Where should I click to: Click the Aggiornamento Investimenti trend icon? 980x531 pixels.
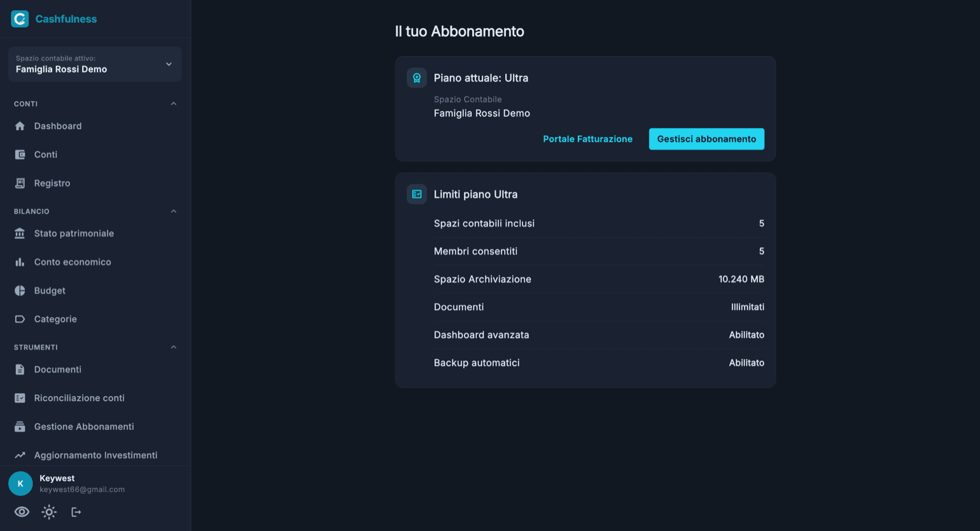20,455
